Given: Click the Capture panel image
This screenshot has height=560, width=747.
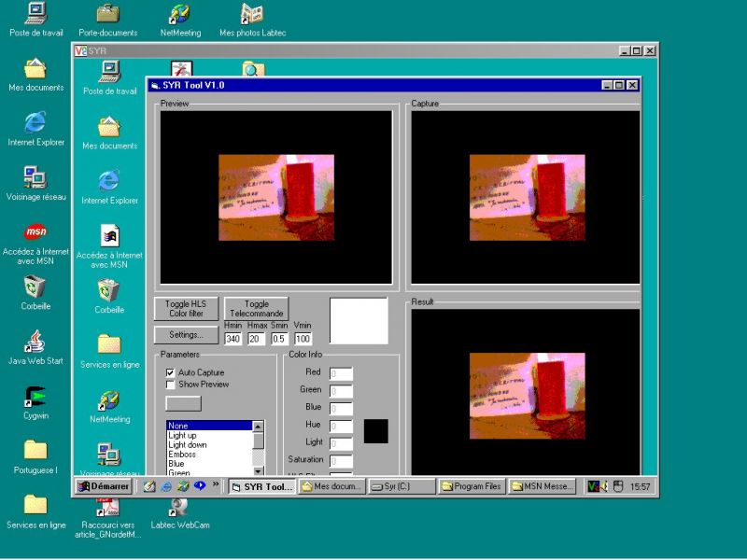Looking at the screenshot, I should [x=527, y=197].
